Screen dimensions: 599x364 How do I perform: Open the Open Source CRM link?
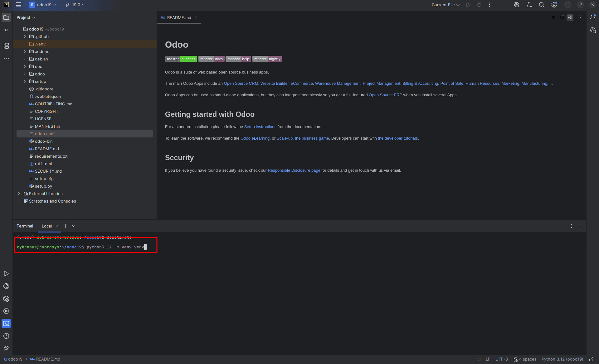(x=241, y=84)
